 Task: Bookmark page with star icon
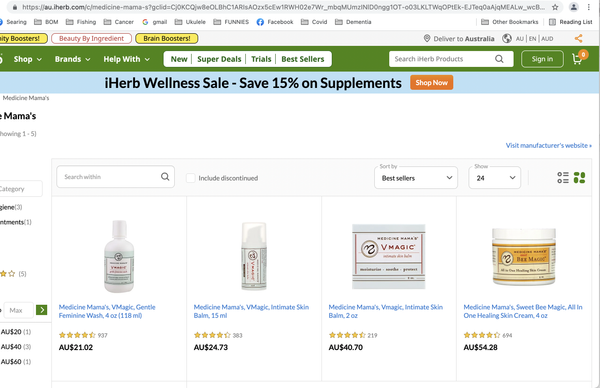(x=555, y=7)
